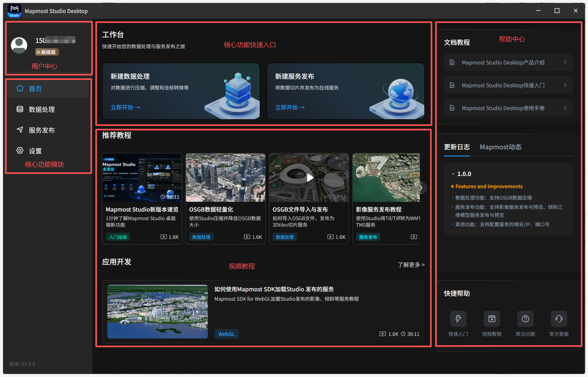Click the clock icon beside 38:11 on SDK tutorial

click(403, 334)
